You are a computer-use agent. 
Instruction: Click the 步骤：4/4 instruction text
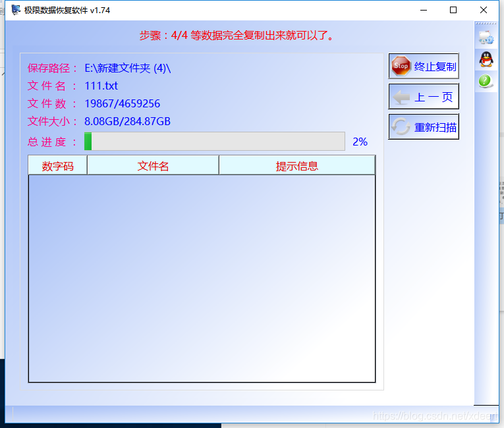[x=237, y=35]
